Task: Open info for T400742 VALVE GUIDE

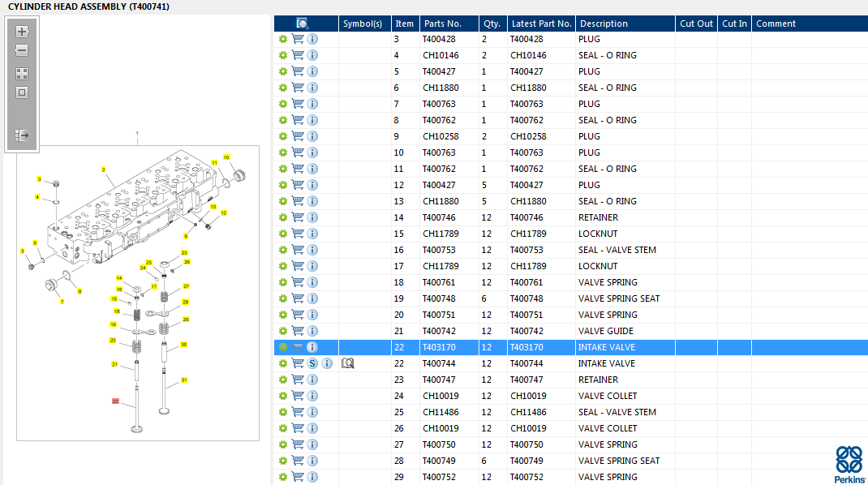Action: pyautogui.click(x=313, y=331)
